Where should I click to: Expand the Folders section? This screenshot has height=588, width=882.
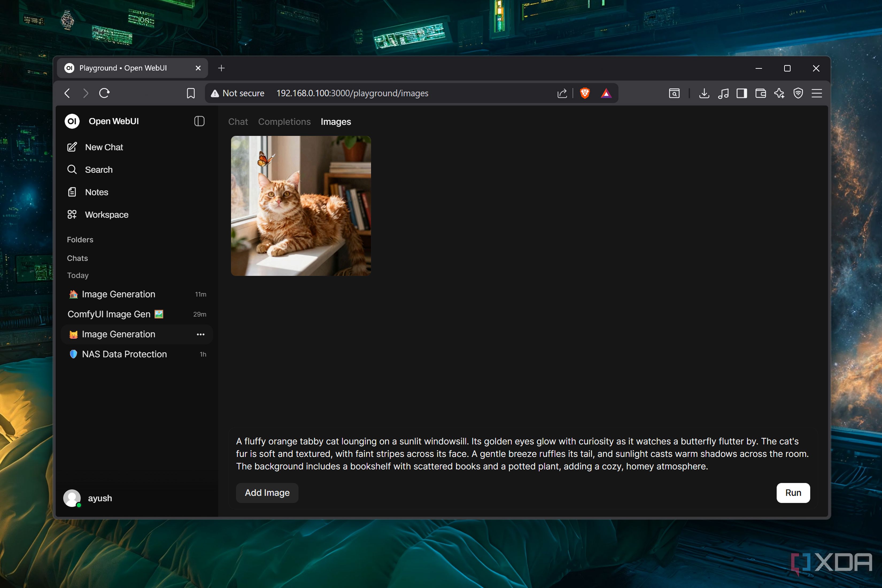[80, 239]
